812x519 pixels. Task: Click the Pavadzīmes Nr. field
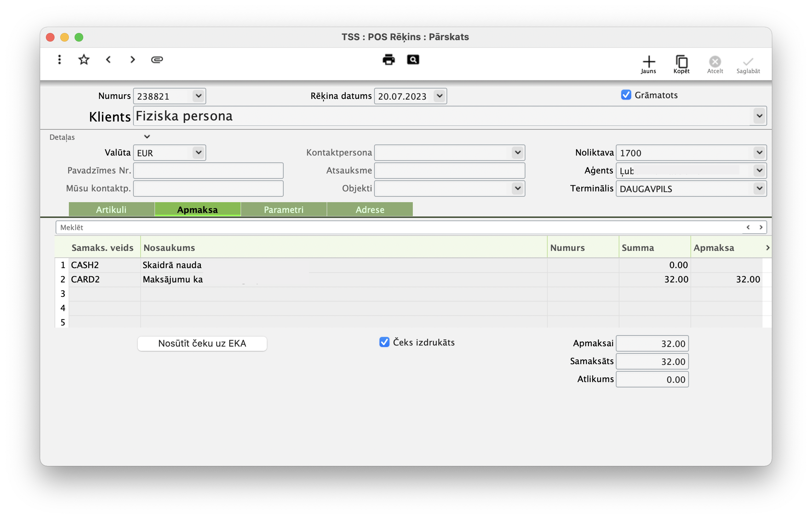tap(208, 171)
